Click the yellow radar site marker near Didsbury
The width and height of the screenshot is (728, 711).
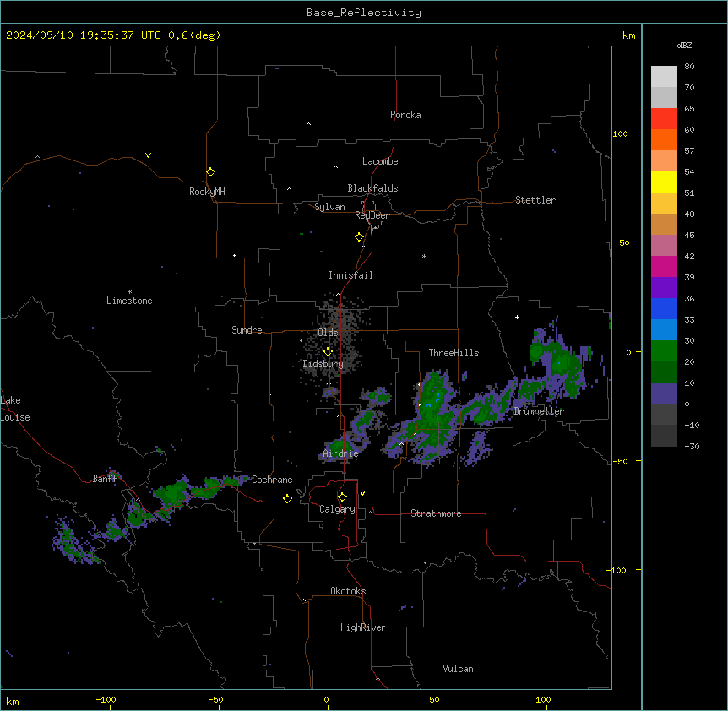tap(329, 352)
